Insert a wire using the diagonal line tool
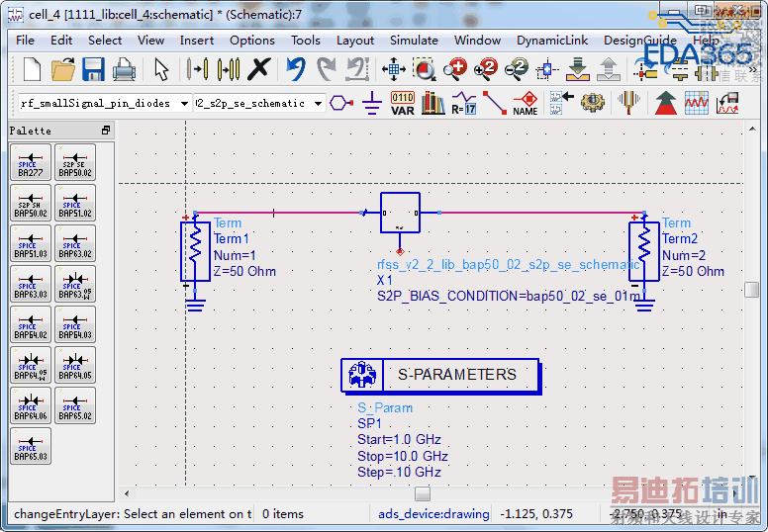Viewport: 768px width, 532px height. [494, 103]
